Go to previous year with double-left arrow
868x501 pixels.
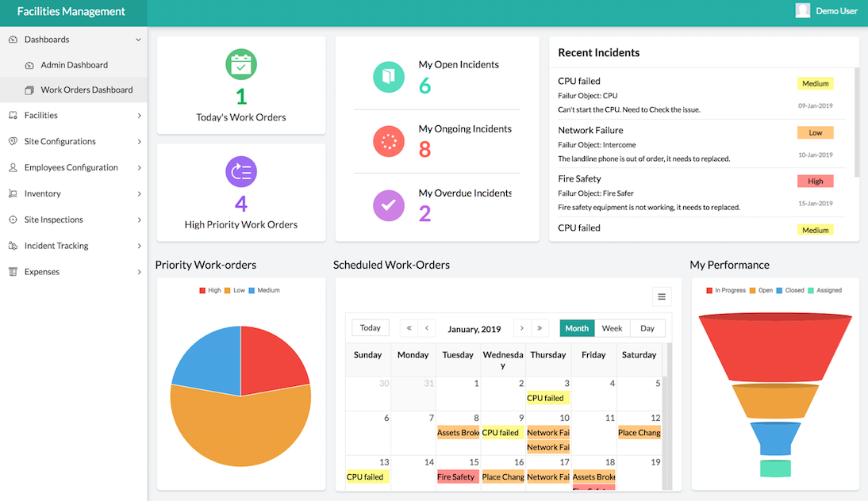(x=409, y=328)
